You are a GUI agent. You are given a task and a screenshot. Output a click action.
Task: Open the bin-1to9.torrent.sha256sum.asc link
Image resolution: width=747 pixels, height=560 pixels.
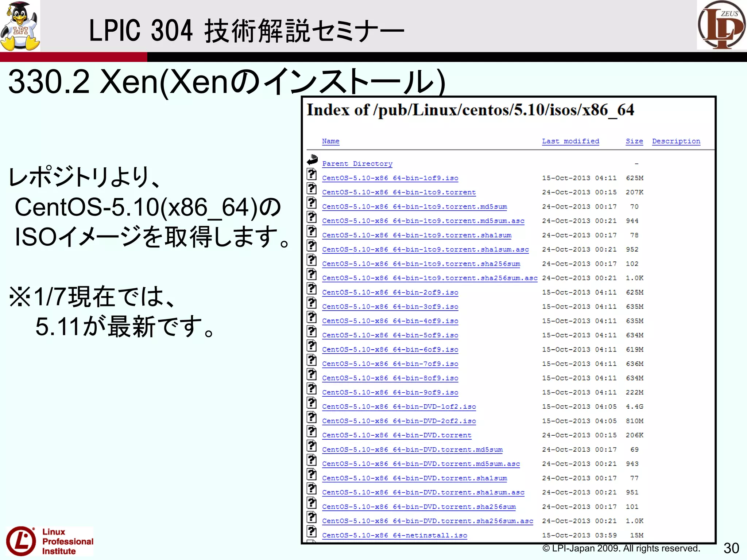(x=430, y=278)
